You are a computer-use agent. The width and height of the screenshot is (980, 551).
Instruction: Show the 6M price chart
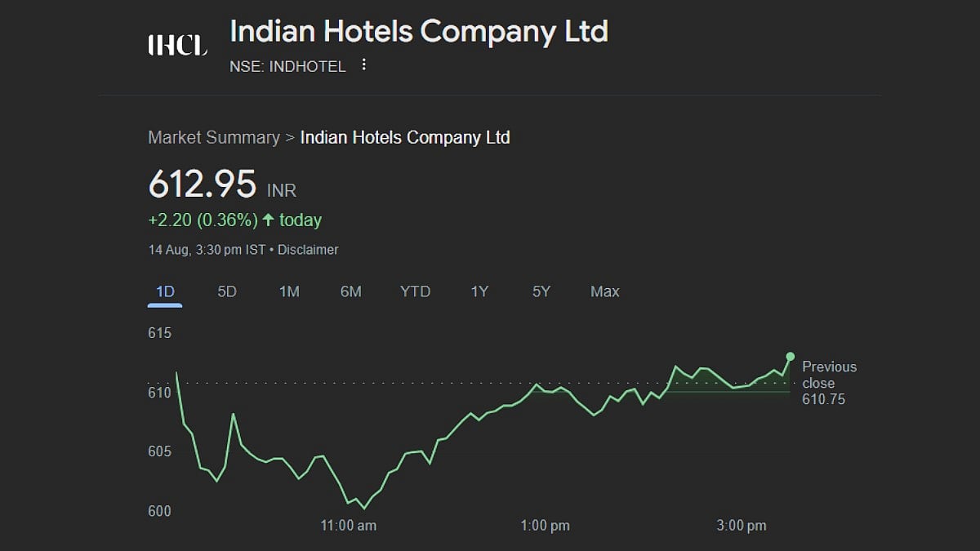tap(351, 291)
